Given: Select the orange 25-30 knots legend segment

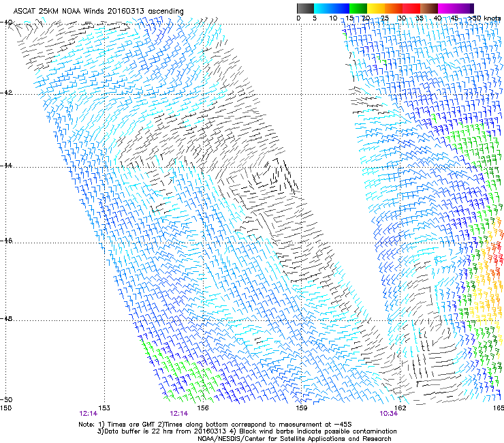Looking at the screenshot, I should click(x=394, y=8).
